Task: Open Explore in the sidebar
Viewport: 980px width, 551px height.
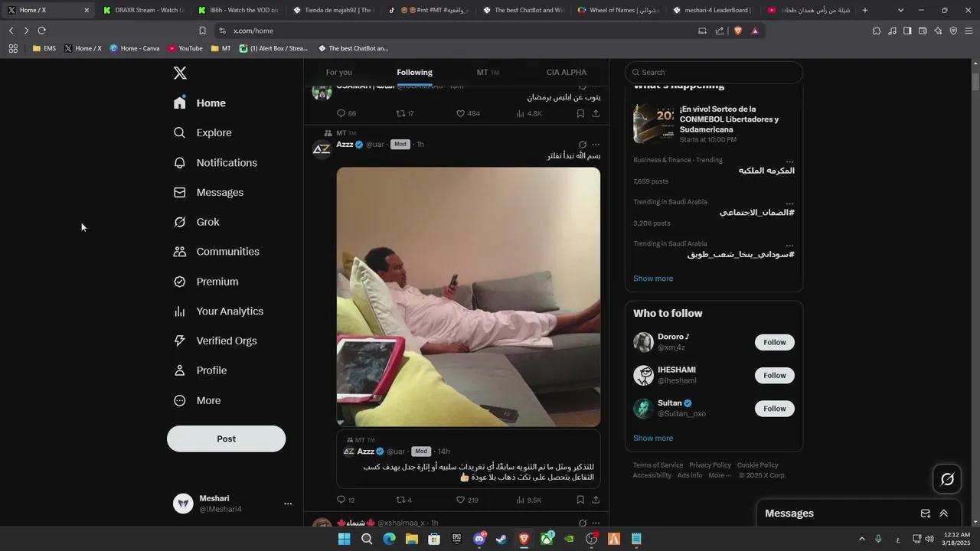Action: click(203, 132)
